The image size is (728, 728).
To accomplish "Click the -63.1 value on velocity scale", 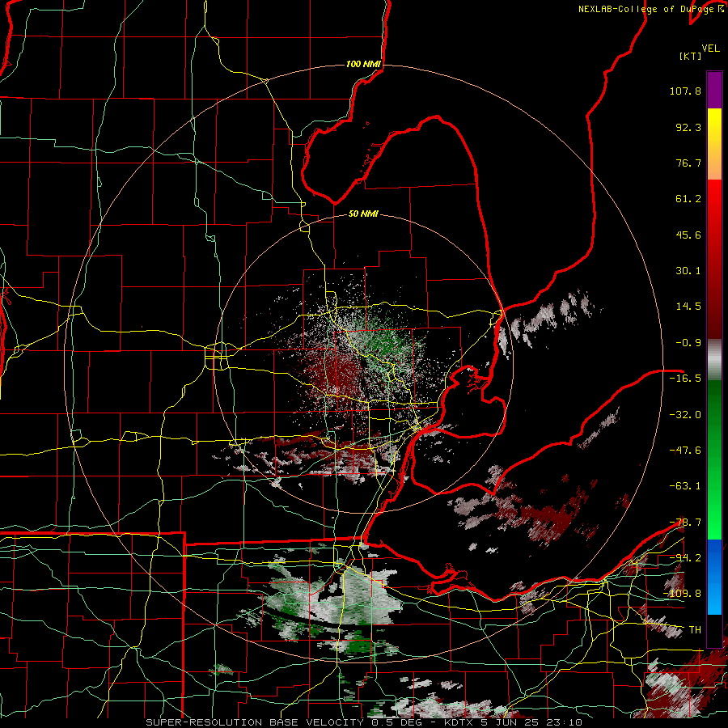I will click(685, 486).
